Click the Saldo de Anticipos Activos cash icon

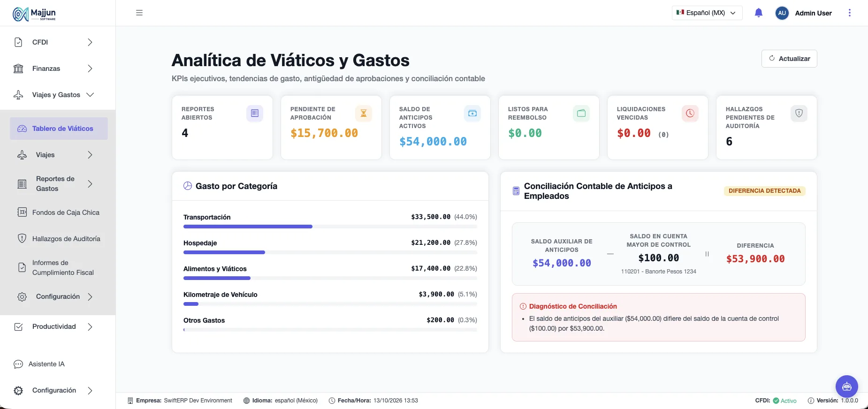(472, 113)
